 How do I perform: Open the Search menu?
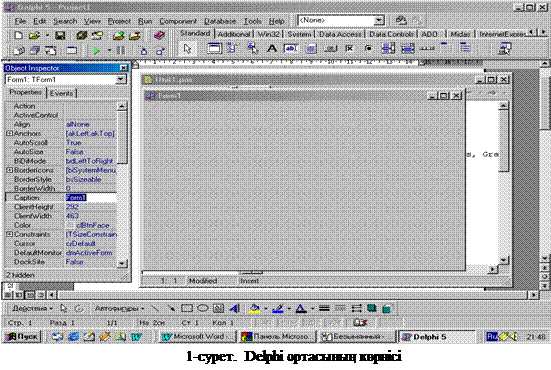(65, 21)
